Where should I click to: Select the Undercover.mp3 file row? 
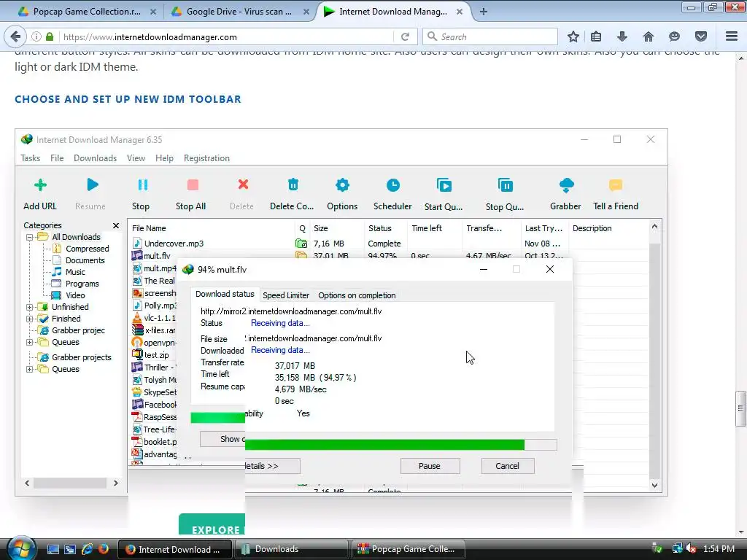click(390, 244)
